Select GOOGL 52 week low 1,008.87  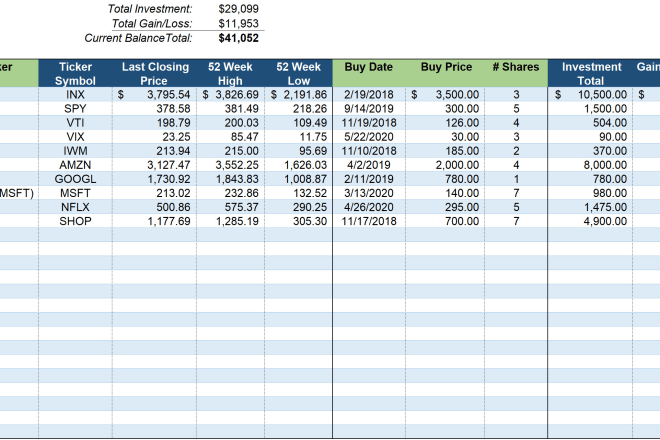coord(299,179)
